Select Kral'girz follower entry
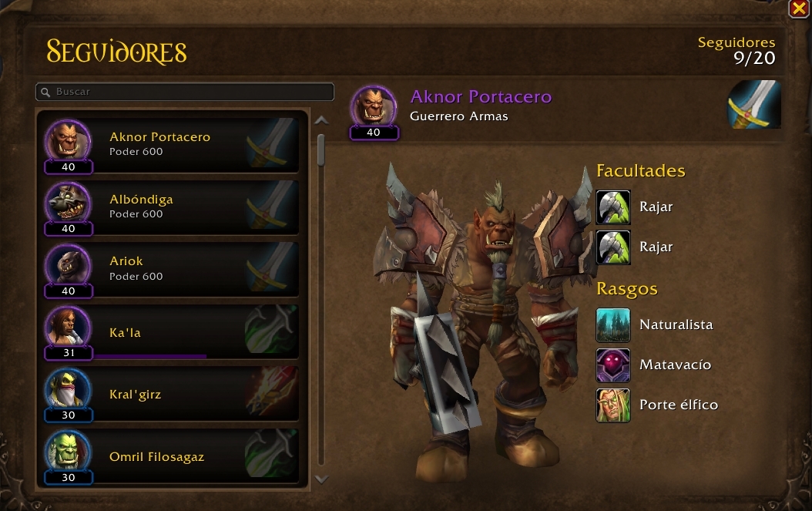Screen dimensions: 812x511 [x=169, y=394]
